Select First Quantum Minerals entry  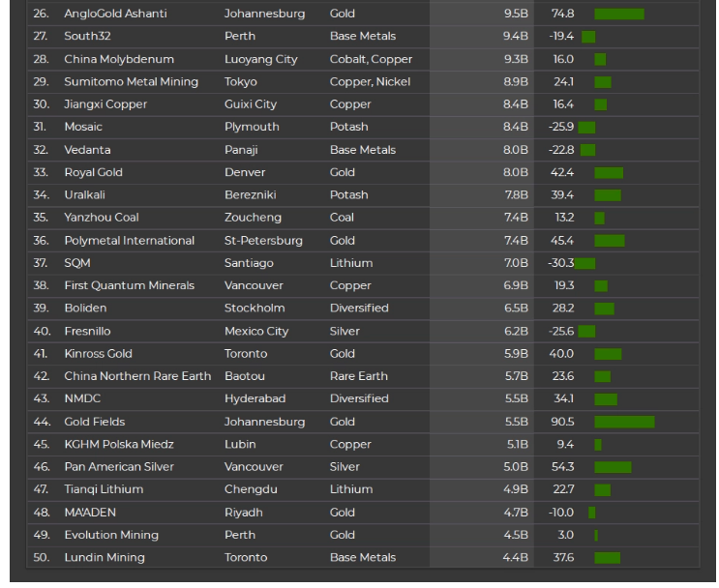point(130,285)
